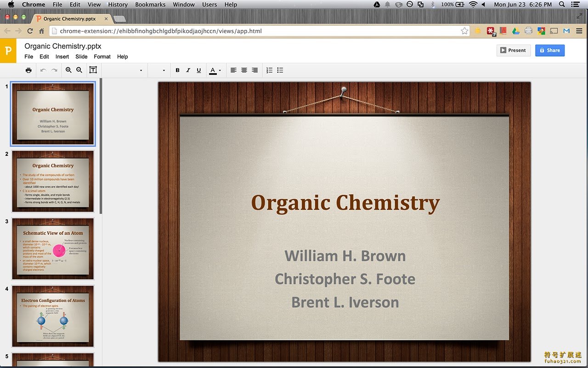Open the browser home page

pyautogui.click(x=41, y=31)
